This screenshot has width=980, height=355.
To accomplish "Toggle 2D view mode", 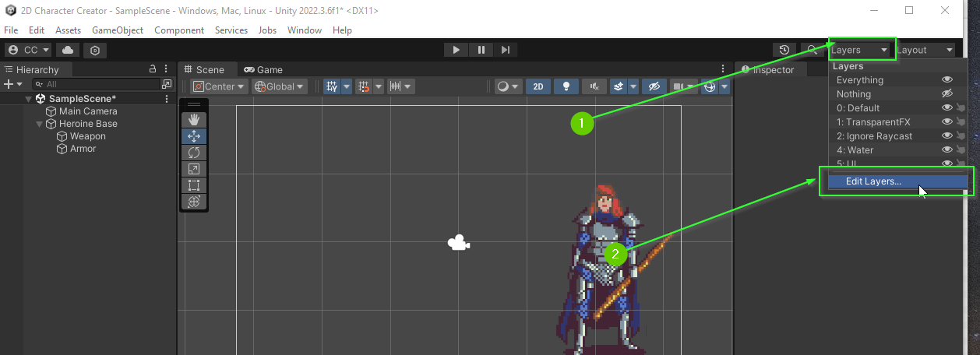I will (538, 86).
